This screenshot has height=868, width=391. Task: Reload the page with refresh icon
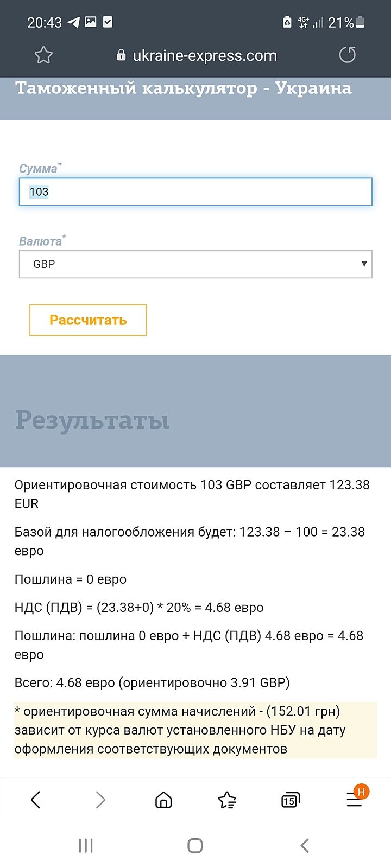pos(347,55)
